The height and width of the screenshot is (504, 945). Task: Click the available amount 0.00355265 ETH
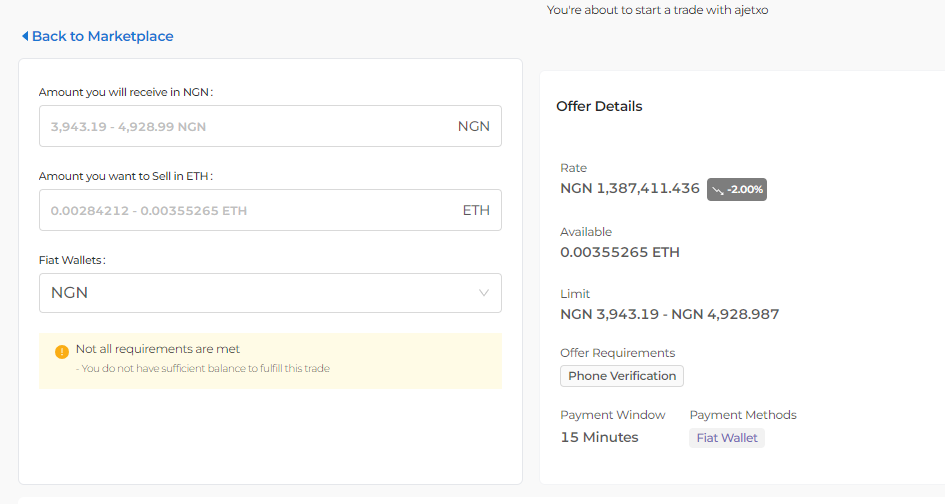pos(620,252)
